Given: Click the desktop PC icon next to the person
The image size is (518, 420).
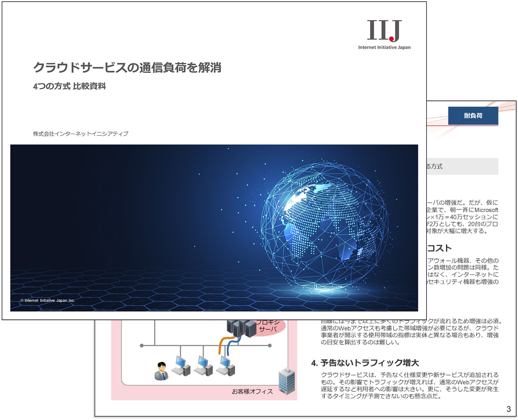Looking at the screenshot, I should [181, 366].
